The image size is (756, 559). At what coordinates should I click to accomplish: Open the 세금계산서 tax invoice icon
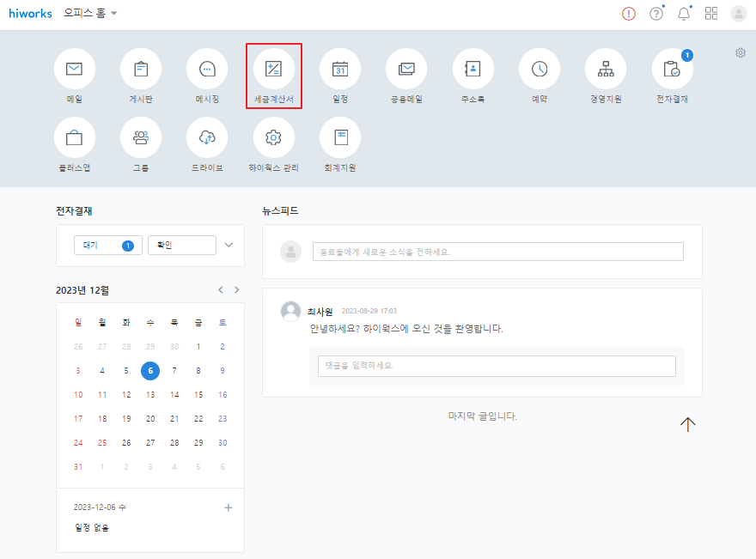coord(273,70)
